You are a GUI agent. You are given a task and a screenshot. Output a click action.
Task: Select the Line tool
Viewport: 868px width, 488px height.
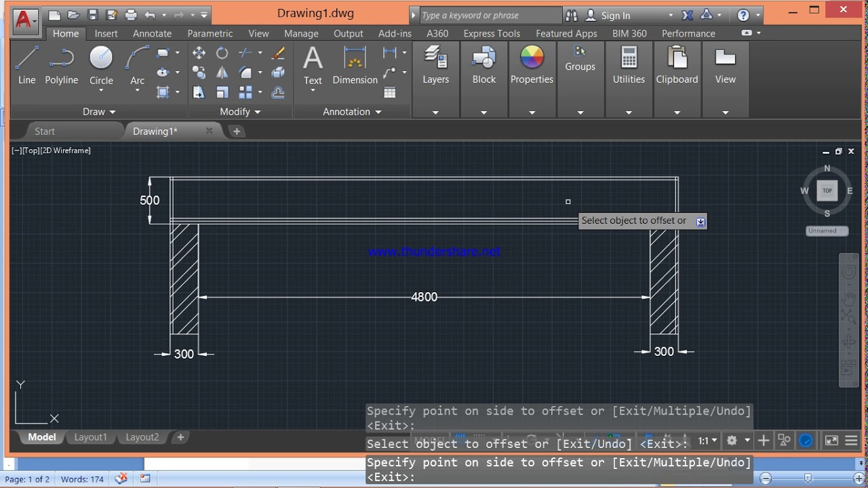click(x=26, y=66)
